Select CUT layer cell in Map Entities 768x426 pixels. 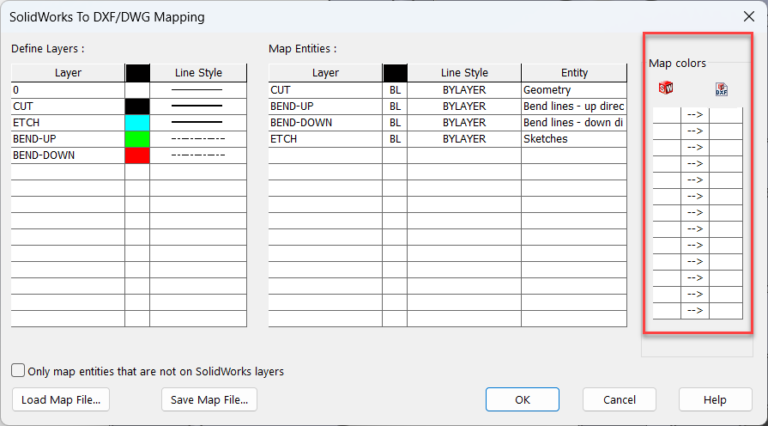point(325,90)
